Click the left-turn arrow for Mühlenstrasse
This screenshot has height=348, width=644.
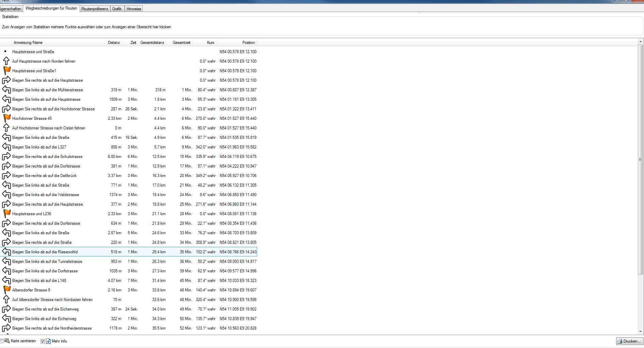6,90
